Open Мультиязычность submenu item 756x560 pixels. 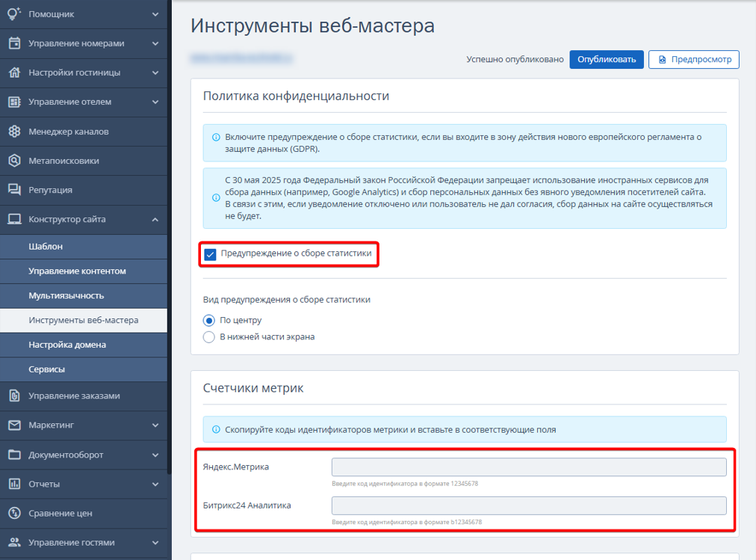click(84, 295)
